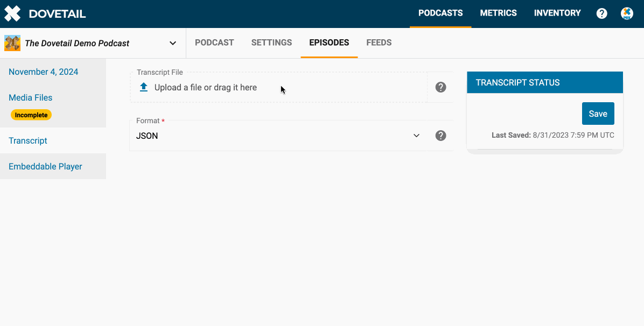The width and height of the screenshot is (644, 326).
Task: Switch to the Feeds tab
Action: [379, 42]
